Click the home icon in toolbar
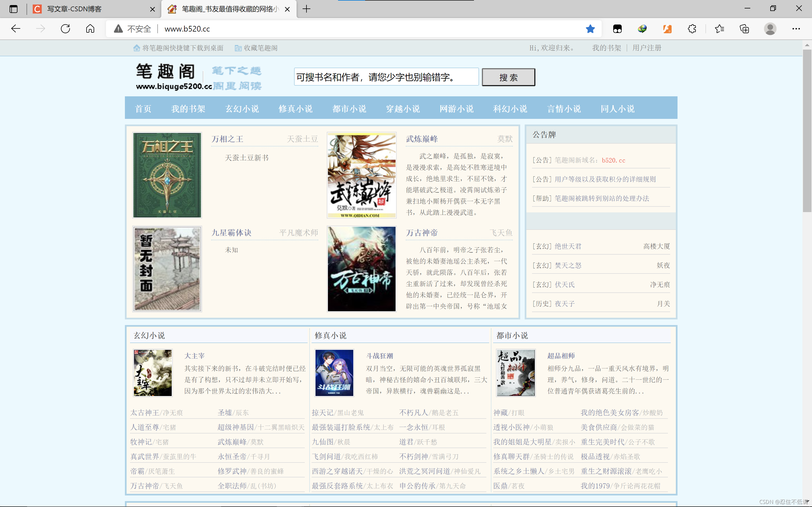812x507 pixels. tap(90, 29)
